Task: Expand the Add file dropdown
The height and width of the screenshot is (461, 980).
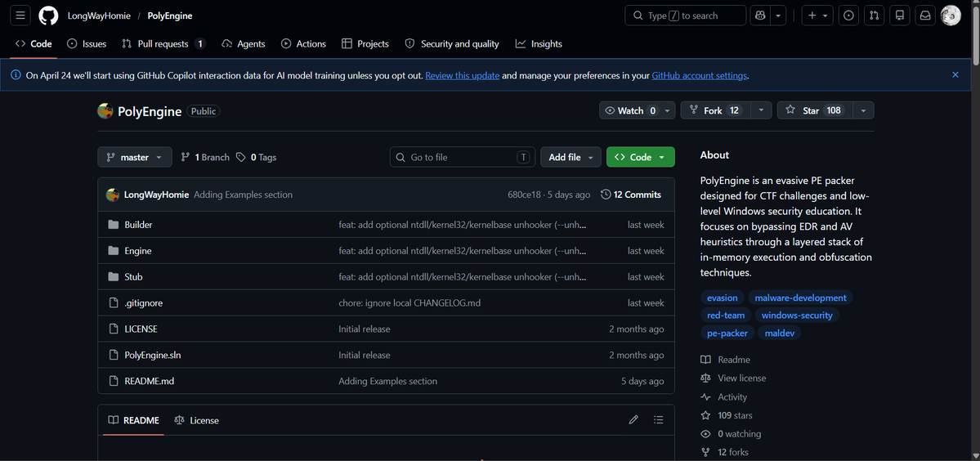Action: point(571,158)
